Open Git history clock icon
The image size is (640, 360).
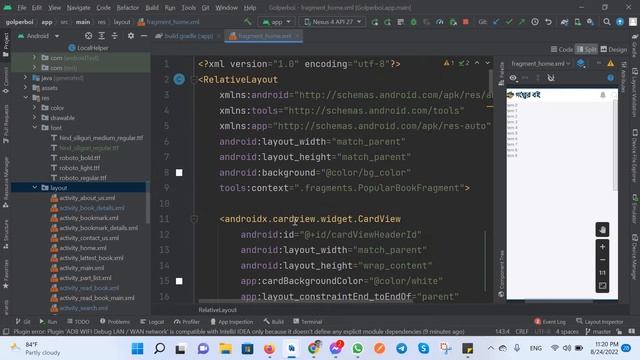click(x=535, y=22)
